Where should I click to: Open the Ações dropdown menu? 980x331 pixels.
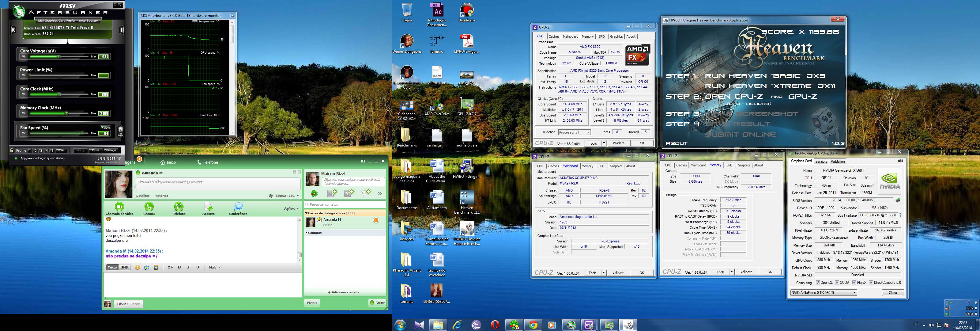click(x=291, y=209)
